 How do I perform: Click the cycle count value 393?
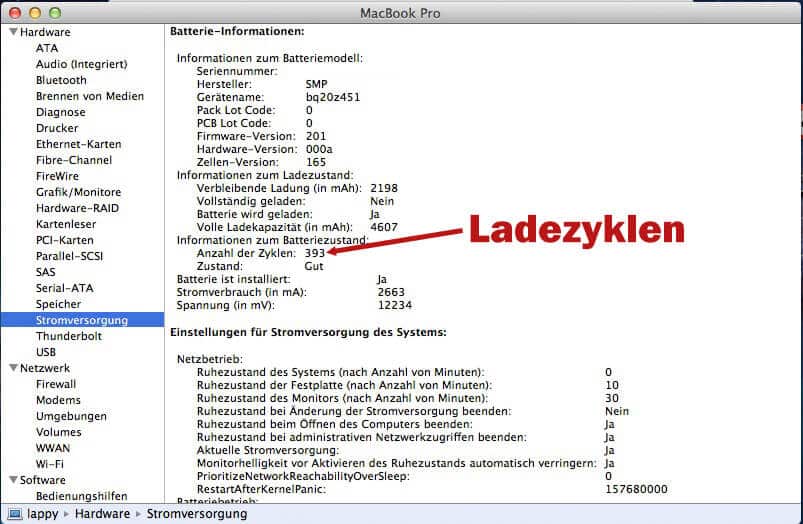[314, 253]
